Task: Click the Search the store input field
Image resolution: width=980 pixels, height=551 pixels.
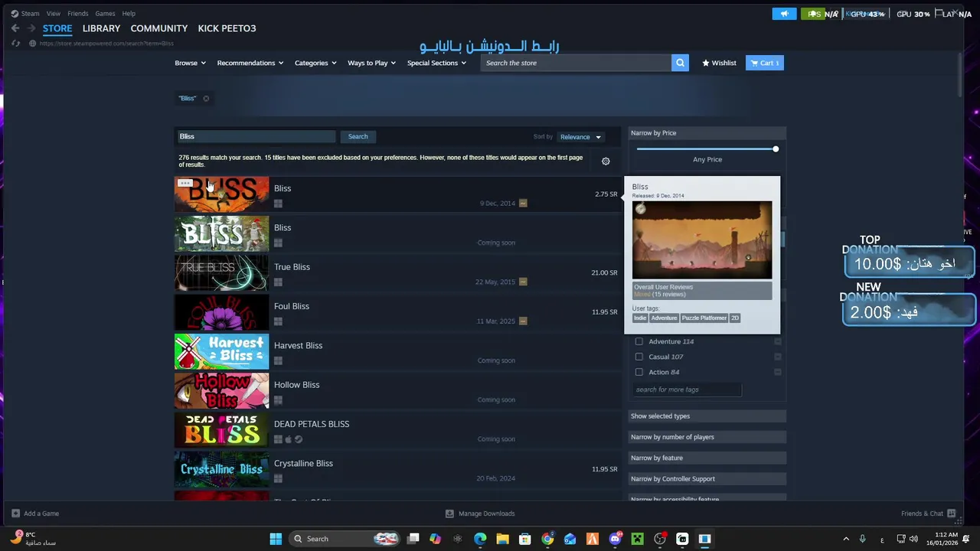Action: 576,63
